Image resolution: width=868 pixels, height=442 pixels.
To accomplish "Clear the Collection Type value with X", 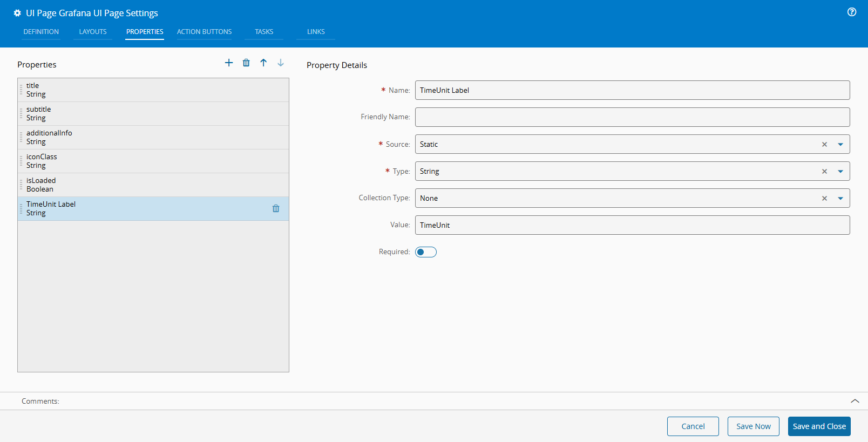I will [x=824, y=199].
